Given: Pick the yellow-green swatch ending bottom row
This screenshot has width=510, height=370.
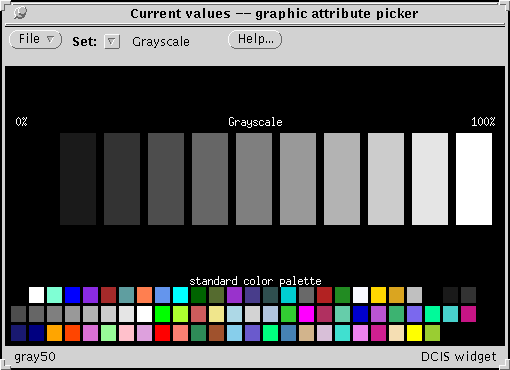Looking at the screenshot, I should (x=432, y=333).
